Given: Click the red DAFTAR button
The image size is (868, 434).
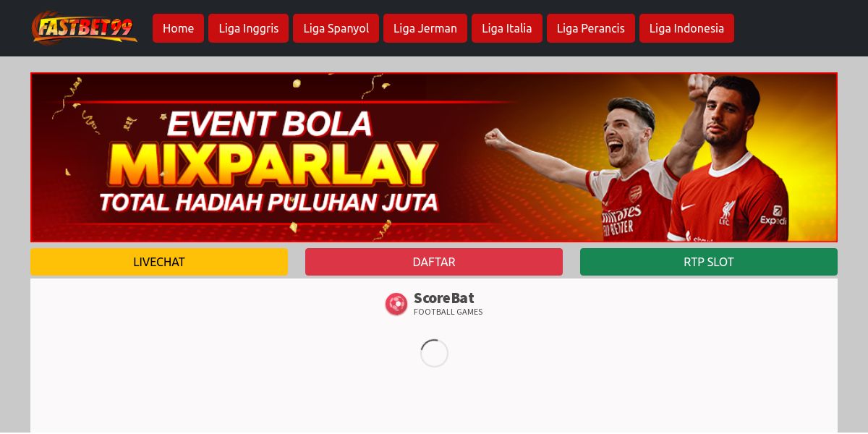Looking at the screenshot, I should click(x=434, y=262).
